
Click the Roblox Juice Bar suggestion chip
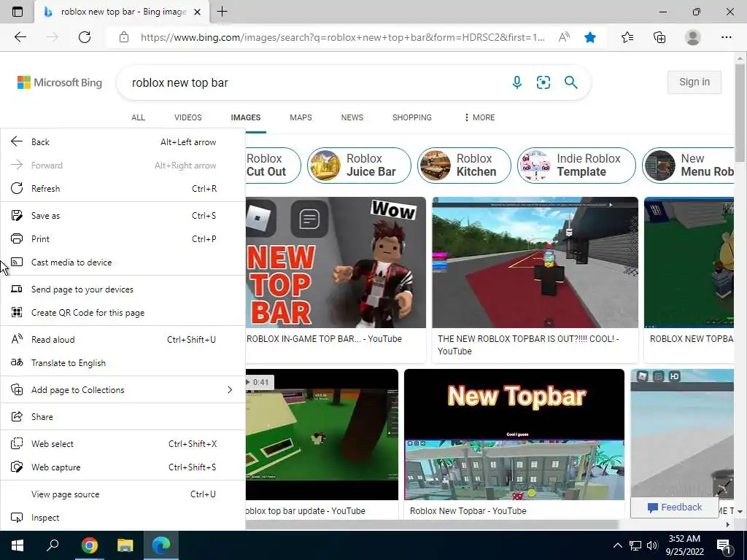pos(359,166)
